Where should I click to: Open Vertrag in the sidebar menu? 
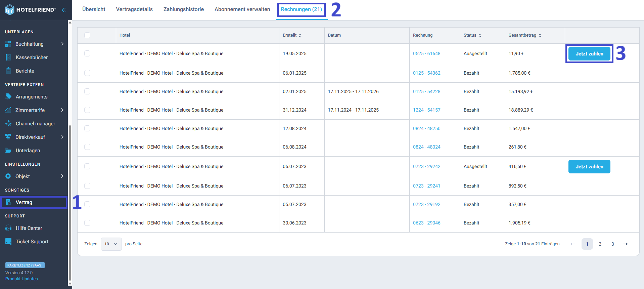click(x=34, y=202)
